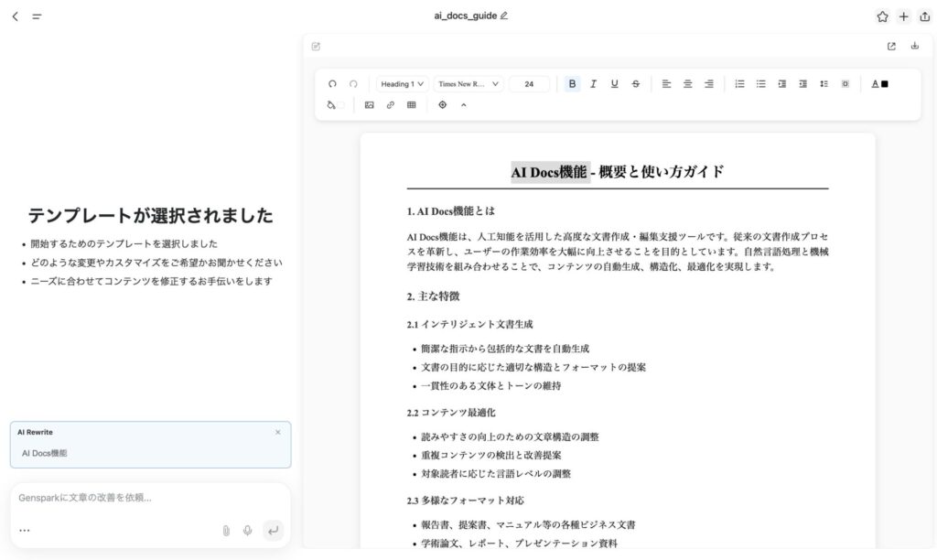
Task: Insert an image
Action: pos(370,105)
